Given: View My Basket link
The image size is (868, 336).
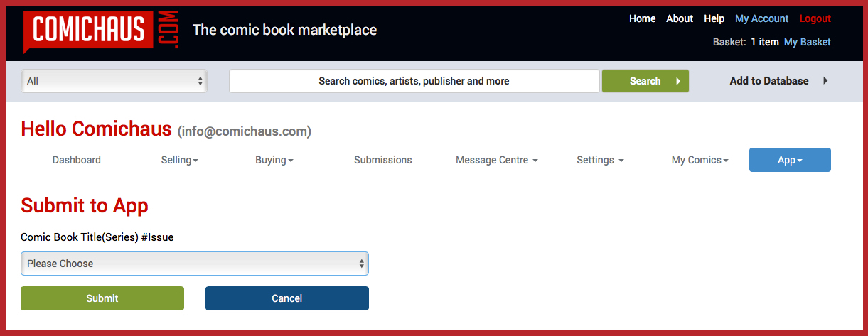Looking at the screenshot, I should [807, 42].
